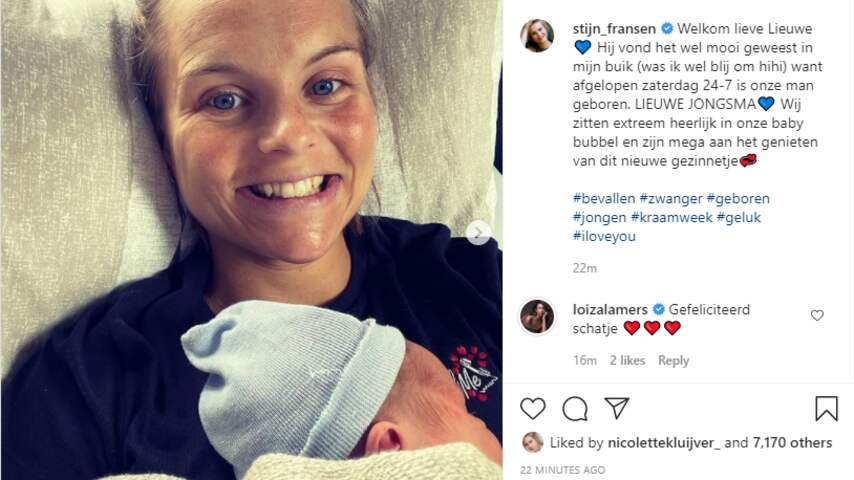The width and height of the screenshot is (854, 480).
Task: Open loizalamers avatar
Action: 537,316
